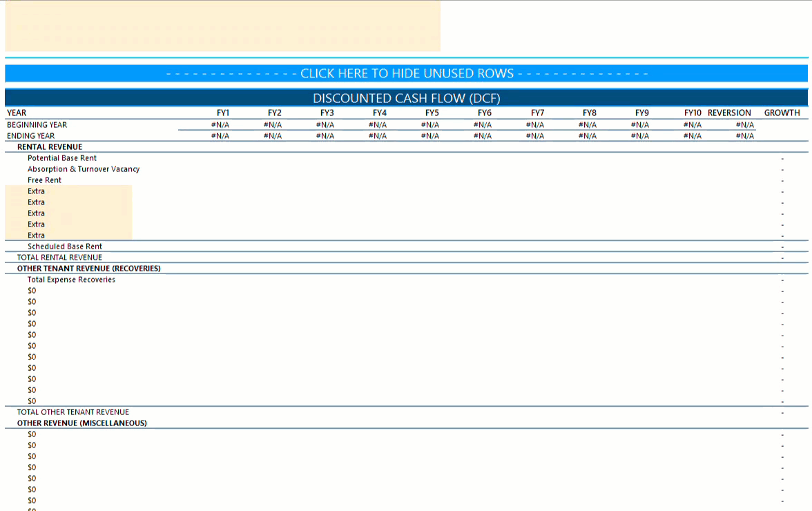Click the #N/A cell for Beginning Year FY1
812x511 pixels.
(x=220, y=125)
